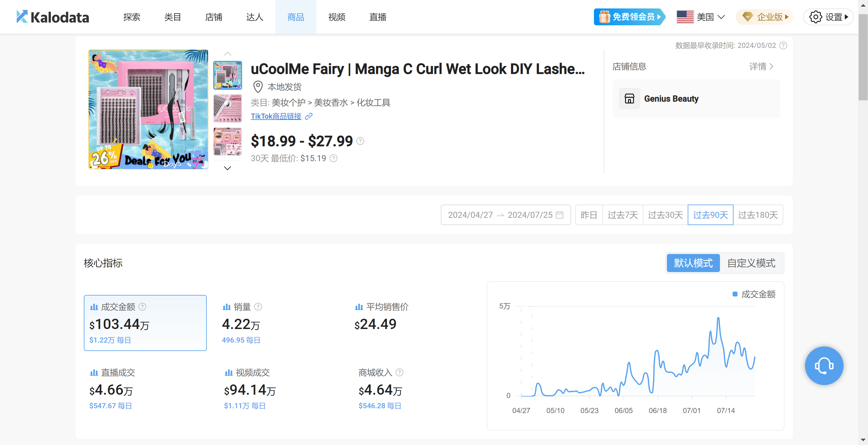Click the Genius Beauty store icon
This screenshot has height=445, width=868.
coord(629,99)
